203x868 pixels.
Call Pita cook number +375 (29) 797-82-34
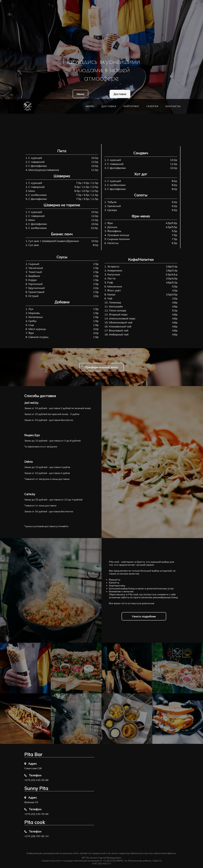coord(36,836)
